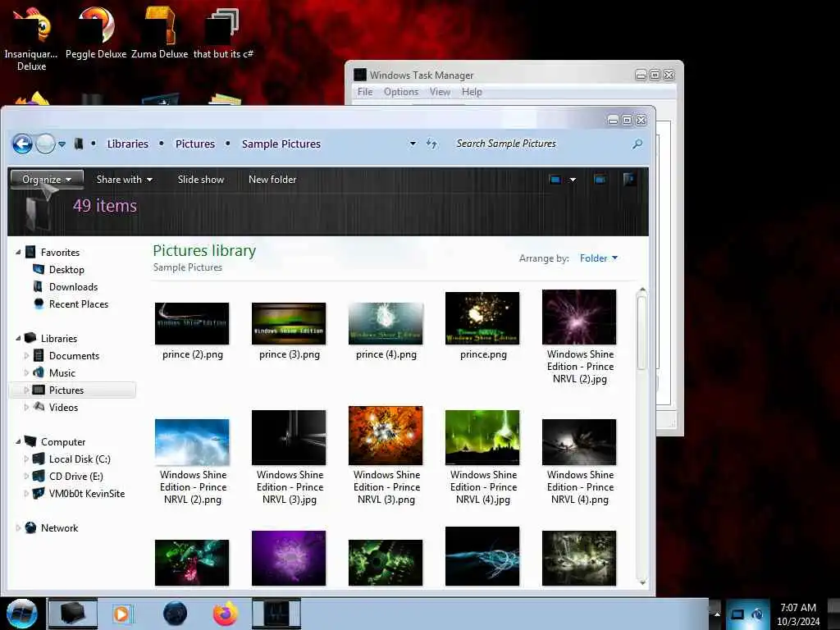This screenshot has width=840, height=630.
Task: Open Help menu in Task Manager
Action: click(x=472, y=92)
